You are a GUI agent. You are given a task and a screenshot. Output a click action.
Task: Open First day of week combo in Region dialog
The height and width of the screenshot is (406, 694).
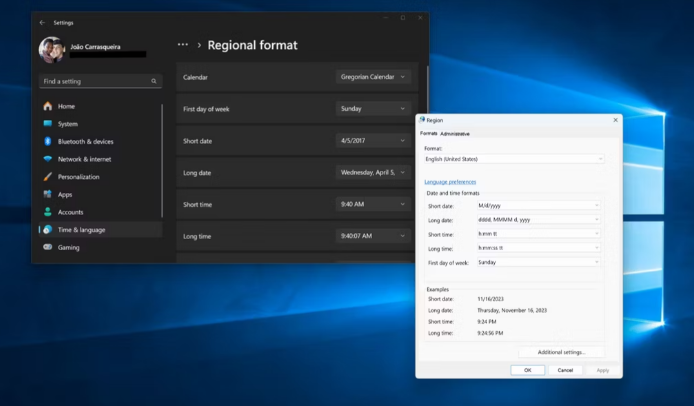point(539,263)
